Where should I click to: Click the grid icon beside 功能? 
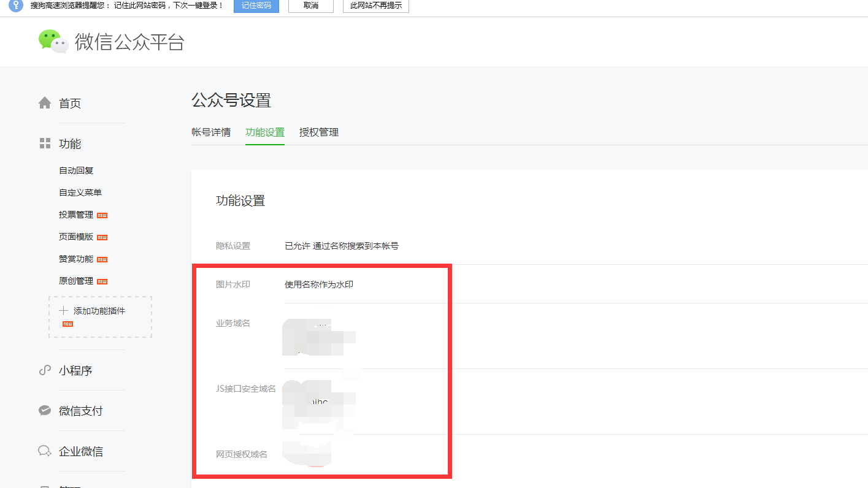coord(45,143)
